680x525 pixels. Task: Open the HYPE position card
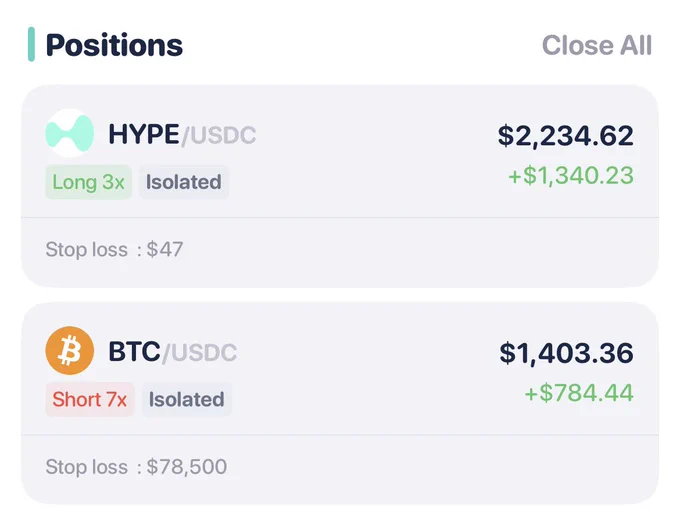340,186
